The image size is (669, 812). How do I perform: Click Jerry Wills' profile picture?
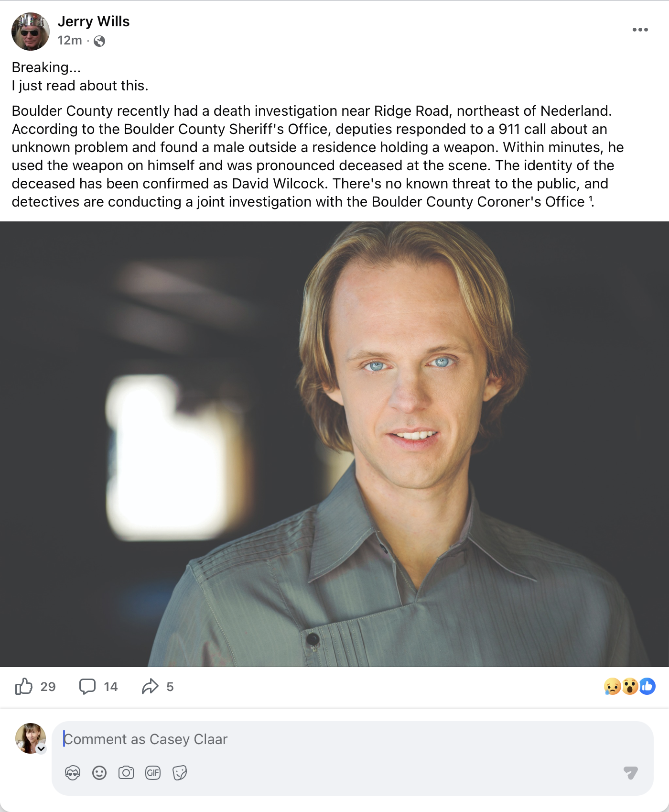pos(31,32)
